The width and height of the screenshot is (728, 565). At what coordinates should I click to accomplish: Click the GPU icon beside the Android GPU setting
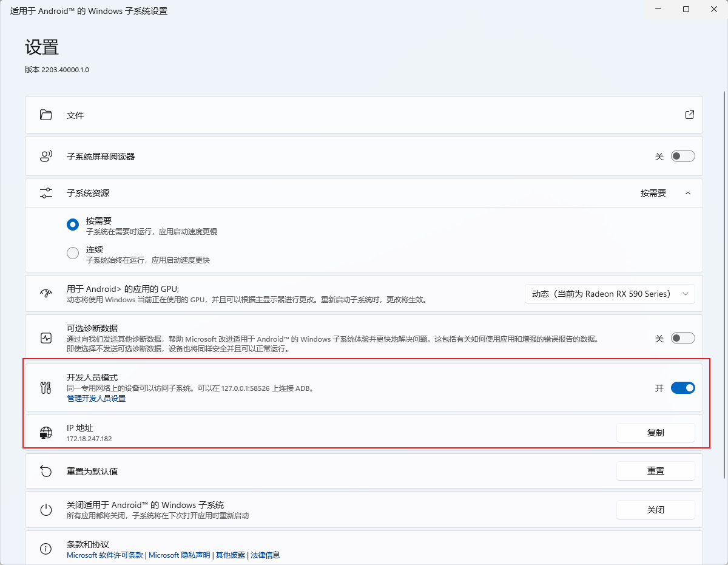[x=45, y=293]
